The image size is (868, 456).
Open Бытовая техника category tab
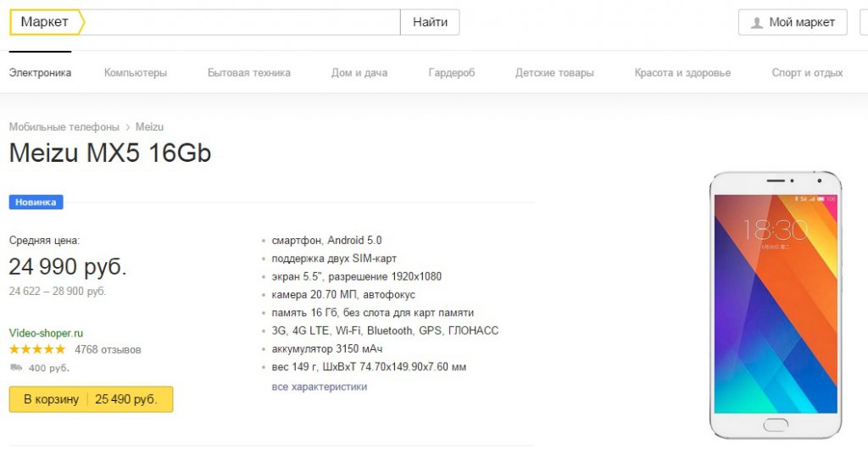pyautogui.click(x=249, y=73)
